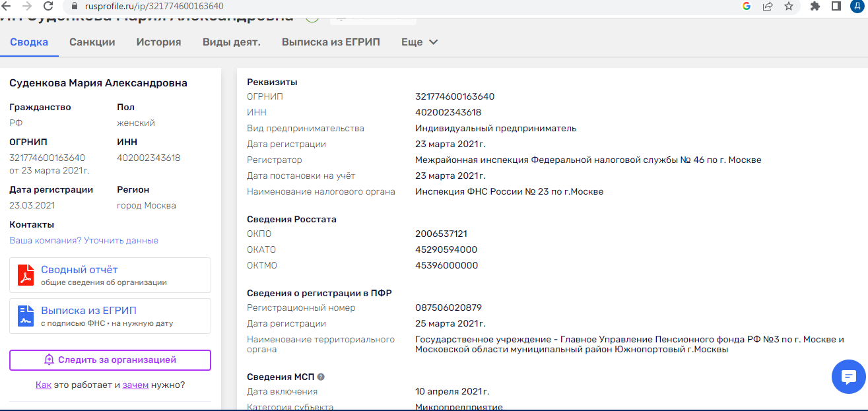Bookmark this page with the star icon
The image size is (868, 411).
point(788,6)
